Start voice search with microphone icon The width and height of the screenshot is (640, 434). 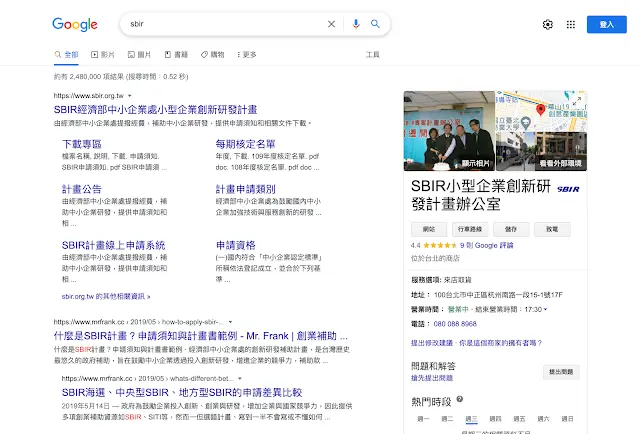356,24
